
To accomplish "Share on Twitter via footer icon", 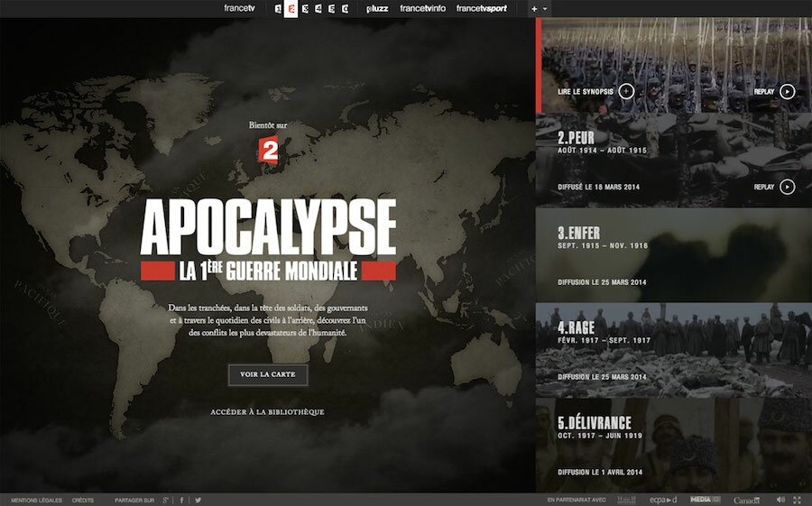I will click(198, 501).
